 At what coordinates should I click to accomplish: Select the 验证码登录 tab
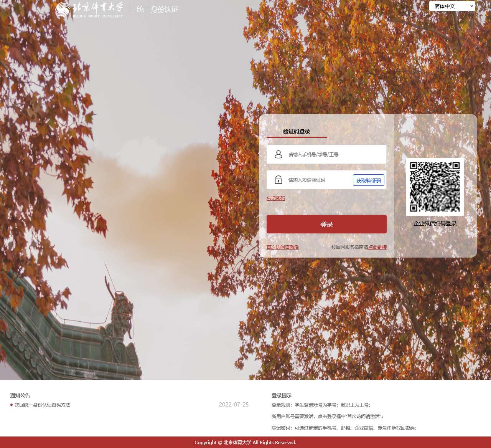297,131
